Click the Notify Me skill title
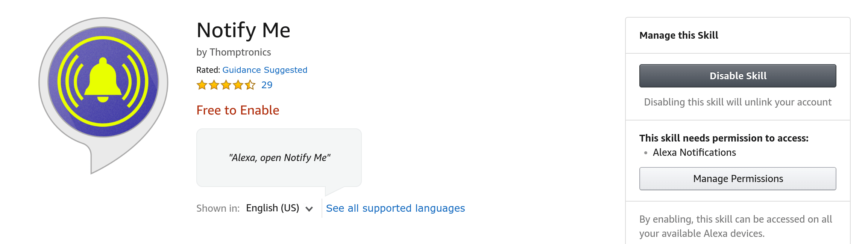The image size is (868, 244). tap(243, 30)
